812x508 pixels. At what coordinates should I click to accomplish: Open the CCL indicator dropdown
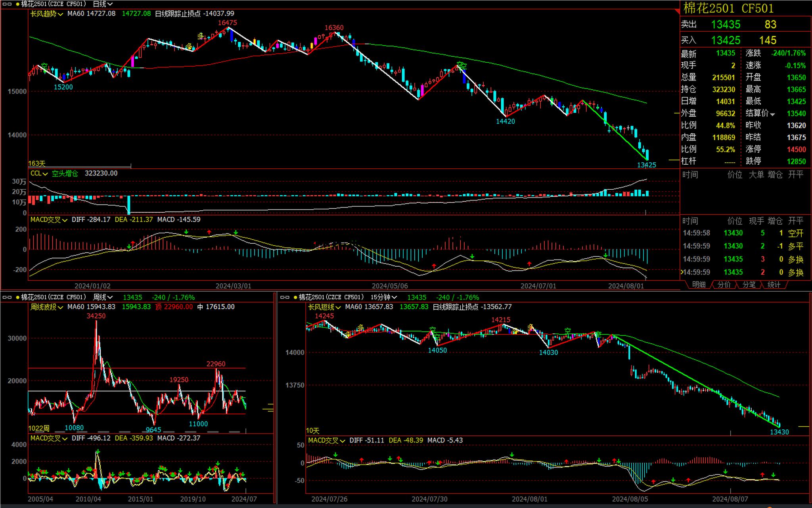pyautogui.click(x=39, y=174)
